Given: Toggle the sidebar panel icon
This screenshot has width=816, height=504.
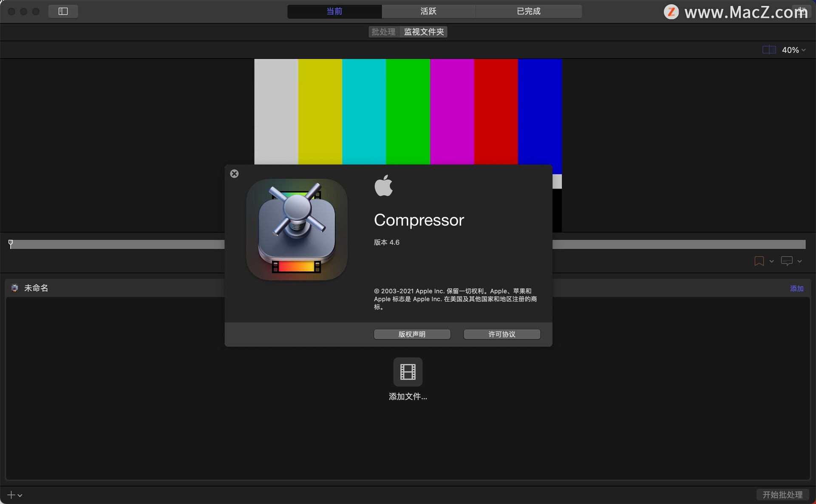Looking at the screenshot, I should [x=63, y=11].
